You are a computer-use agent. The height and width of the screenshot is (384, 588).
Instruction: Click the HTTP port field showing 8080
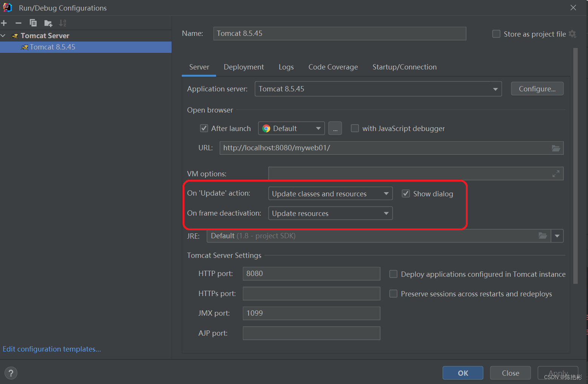312,274
